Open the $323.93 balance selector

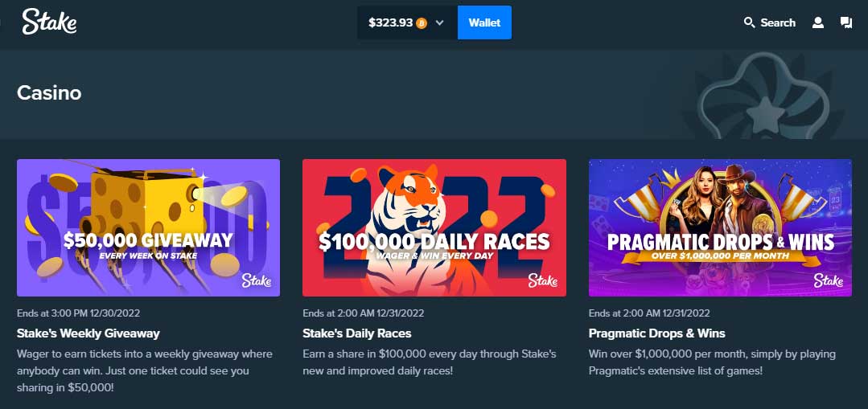click(407, 22)
